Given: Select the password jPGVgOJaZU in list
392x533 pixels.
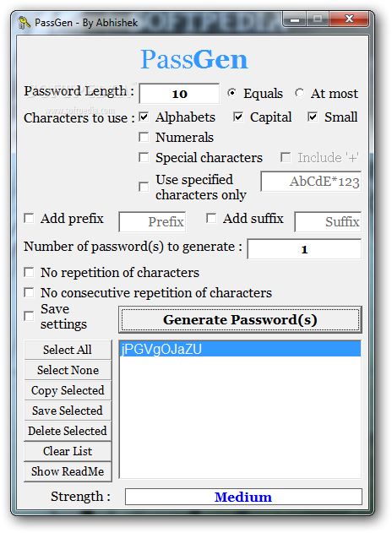Looking at the screenshot, I should coord(241,349).
